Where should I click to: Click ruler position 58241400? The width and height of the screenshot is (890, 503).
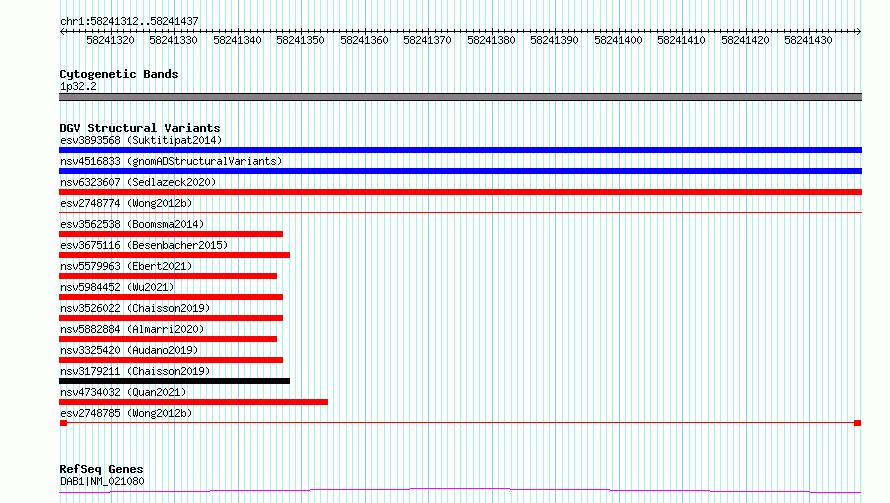click(x=618, y=40)
